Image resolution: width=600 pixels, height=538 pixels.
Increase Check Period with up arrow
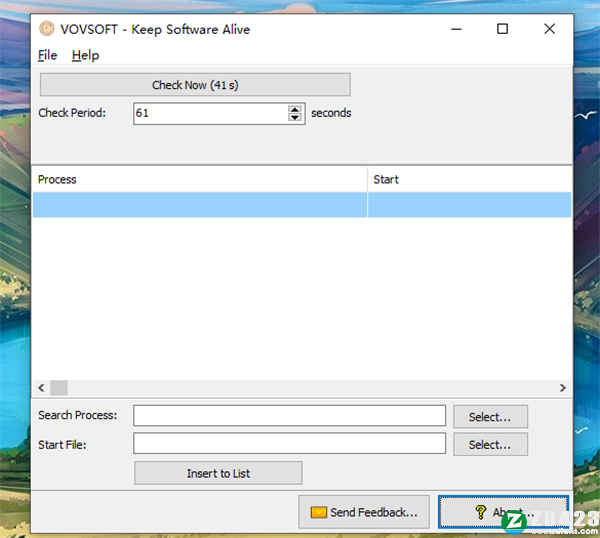(x=295, y=109)
